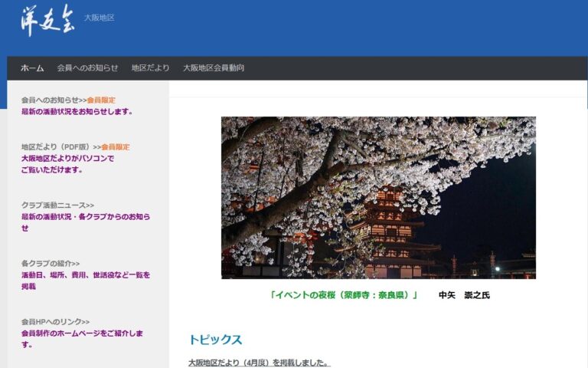
Task: Open 会員制作のホームページをご紹介します link
Action: pos(82,339)
